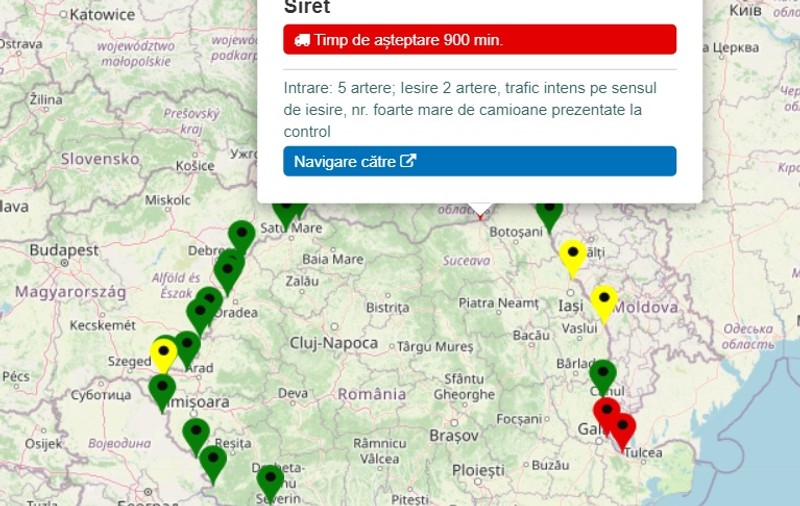Viewport: 800px width, 506px height.
Task: Select the green marker directly below Reșița
Action: point(213,465)
